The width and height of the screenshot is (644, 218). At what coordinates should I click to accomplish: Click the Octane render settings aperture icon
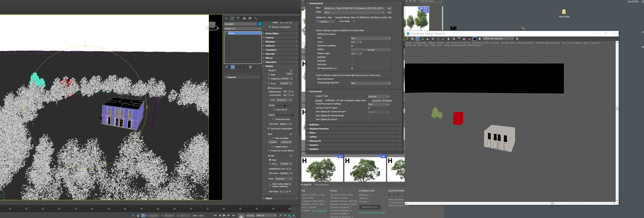point(480,39)
